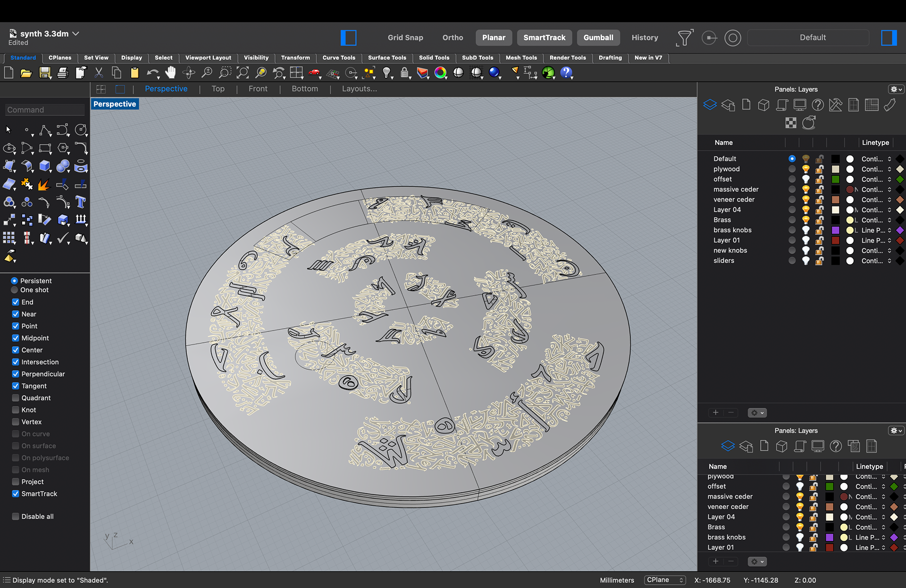906x588 pixels.
Task: Select the Circle tool icon
Action: click(x=81, y=130)
